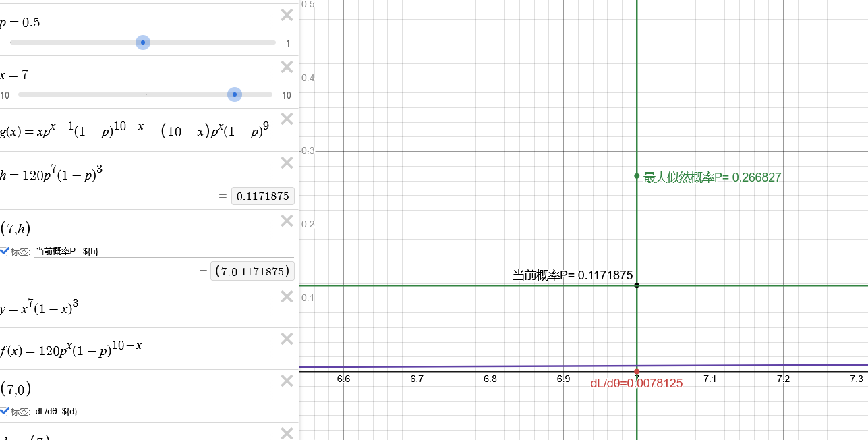The image size is (868, 440).
Task: Select the red point on the x-axis
Action: [637, 371]
